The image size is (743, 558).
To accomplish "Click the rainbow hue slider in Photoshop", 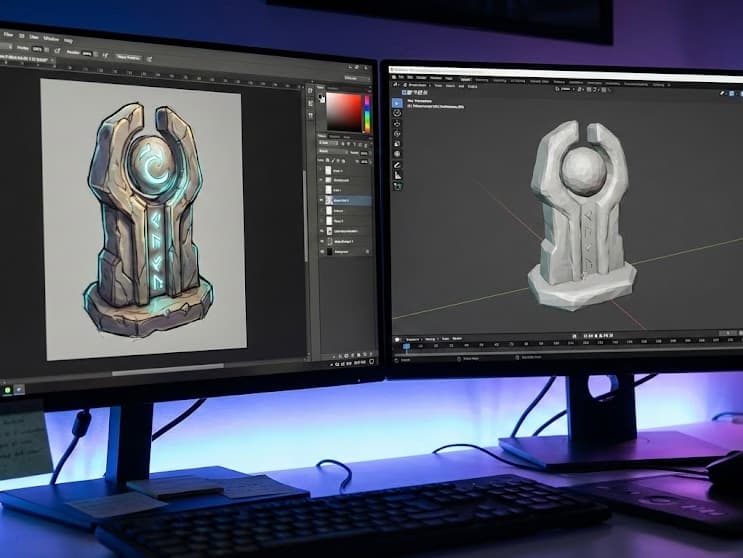I will [x=366, y=112].
